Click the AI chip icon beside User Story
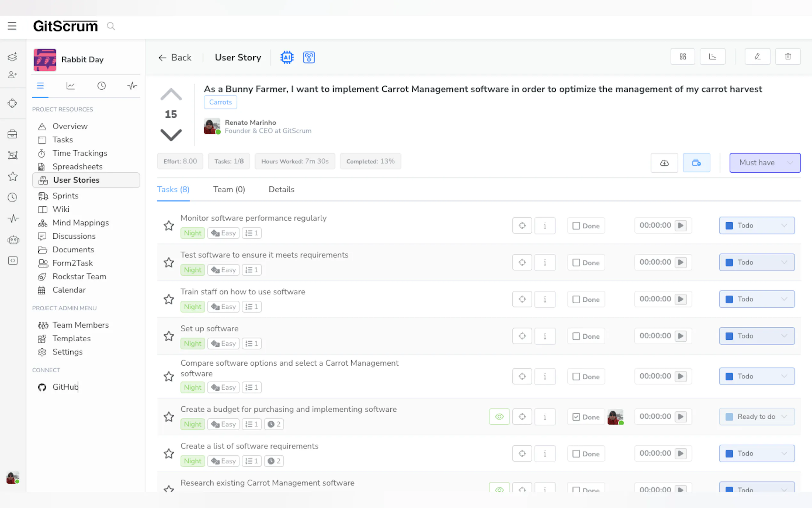 (x=287, y=58)
